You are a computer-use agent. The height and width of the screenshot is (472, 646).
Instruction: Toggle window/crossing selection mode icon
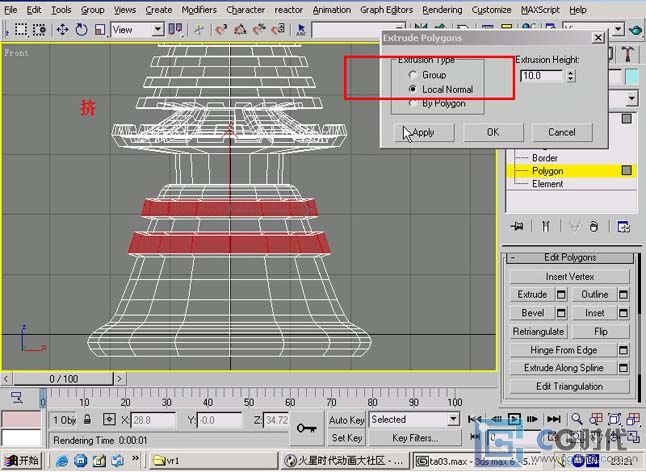click(x=40, y=30)
